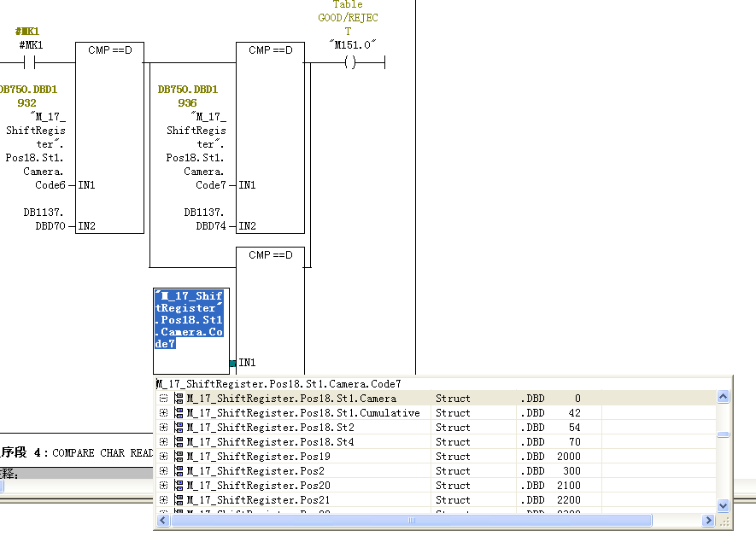The image size is (756, 542).
Task: Click the symbol list down scroll arrow
Action: [x=724, y=505]
